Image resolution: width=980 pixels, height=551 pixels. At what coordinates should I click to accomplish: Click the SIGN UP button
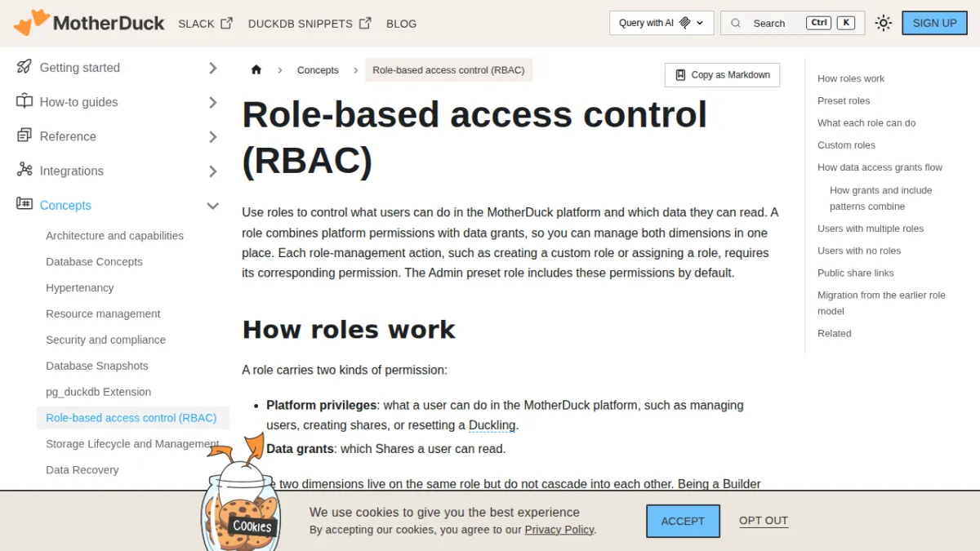[934, 23]
